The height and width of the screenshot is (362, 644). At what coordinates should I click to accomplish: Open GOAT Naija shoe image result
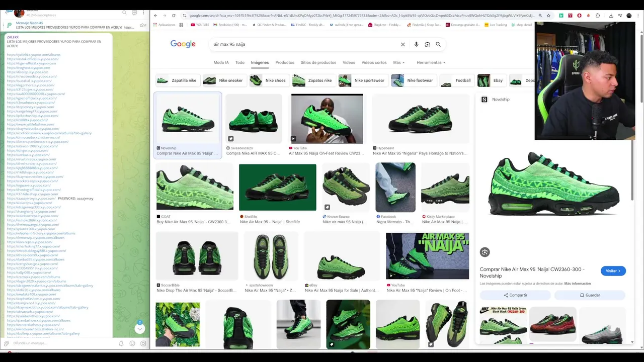point(195,187)
